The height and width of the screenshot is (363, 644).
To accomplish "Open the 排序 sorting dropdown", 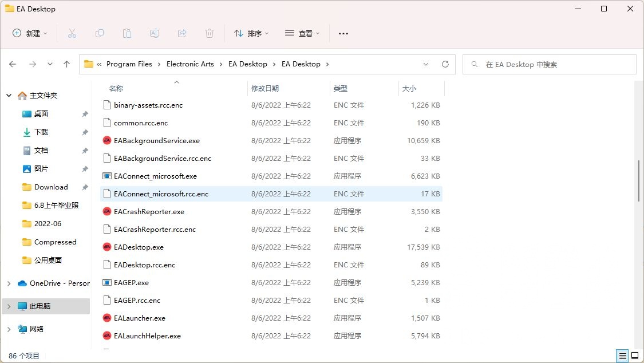I will coord(251,33).
